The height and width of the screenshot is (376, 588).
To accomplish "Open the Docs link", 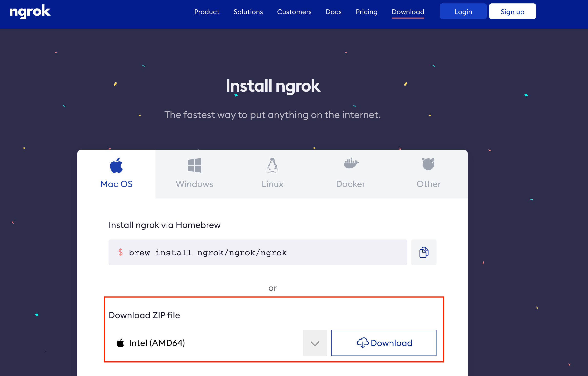I will pos(334,12).
